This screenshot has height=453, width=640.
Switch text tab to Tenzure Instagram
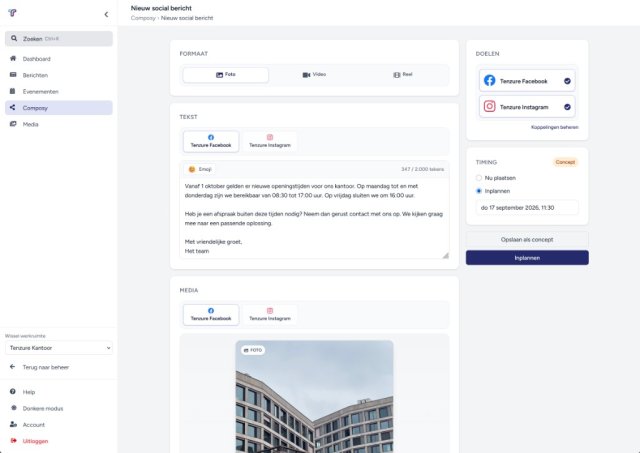[x=270, y=141]
